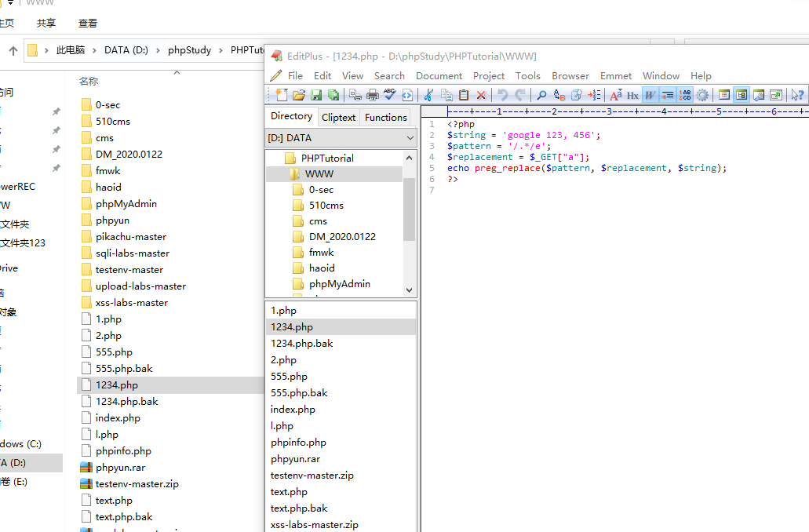
Task: Save the current document via toolbar
Action: [x=316, y=95]
